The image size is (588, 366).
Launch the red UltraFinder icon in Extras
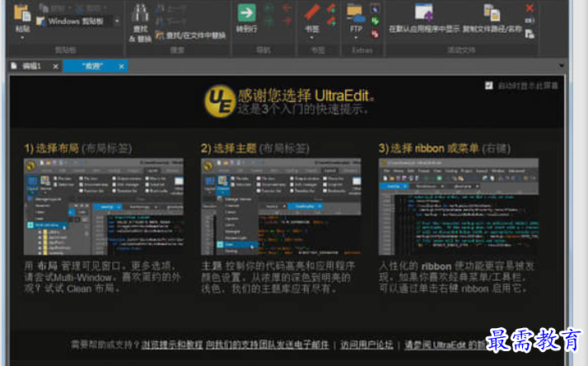pyautogui.click(x=375, y=34)
